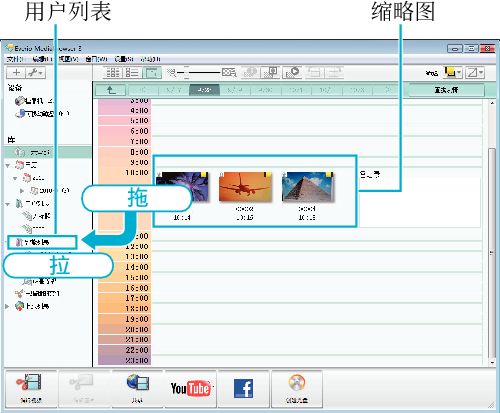500x413 pixels.
Task: Launch the movie edit scissors-and-film icon
Action: 31,389
